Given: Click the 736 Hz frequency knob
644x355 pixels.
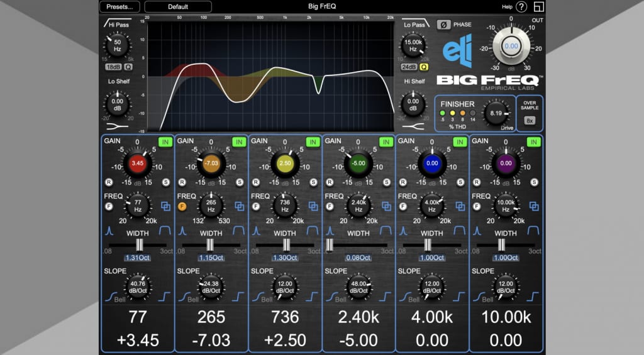Looking at the screenshot, I should pyautogui.click(x=285, y=206).
